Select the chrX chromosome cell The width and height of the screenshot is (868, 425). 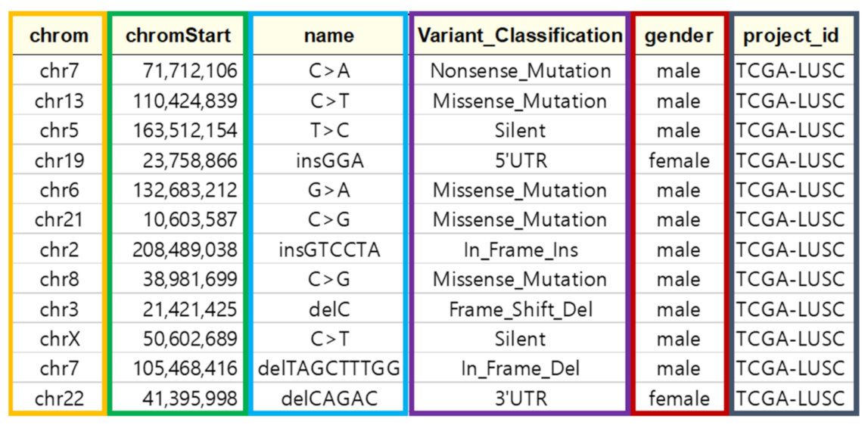click(59, 339)
